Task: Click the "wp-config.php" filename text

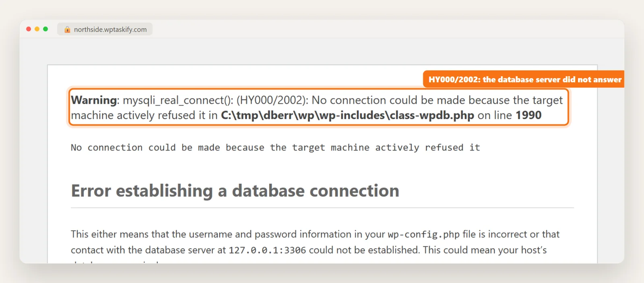Action: (423, 234)
